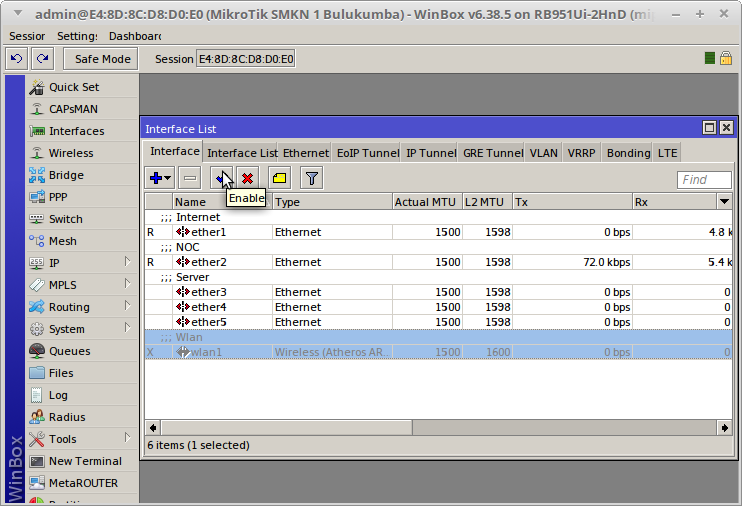This screenshot has width=742, height=506.
Task: Open PPP in sidebar
Action: coord(82,197)
